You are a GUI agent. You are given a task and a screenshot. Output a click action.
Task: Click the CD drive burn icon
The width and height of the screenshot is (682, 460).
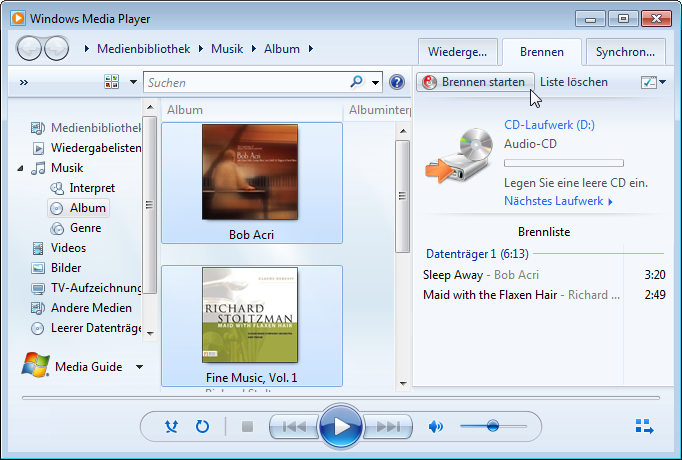459,155
